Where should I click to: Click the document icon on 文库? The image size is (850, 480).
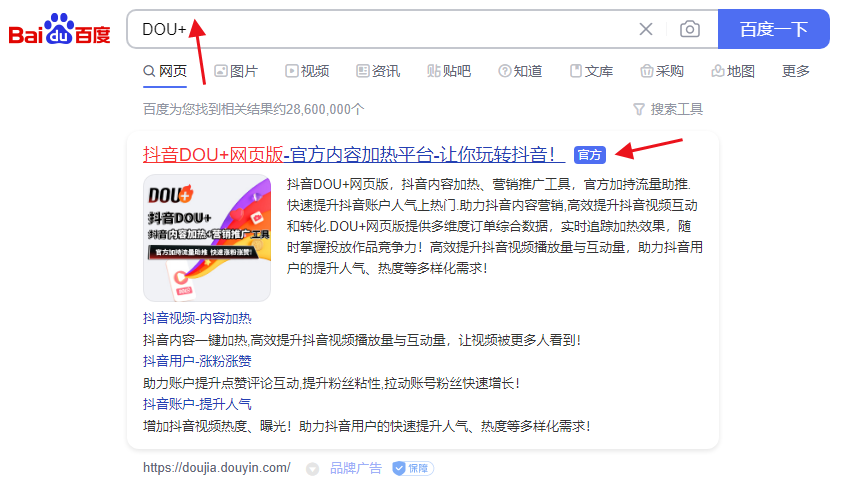pyautogui.click(x=576, y=71)
